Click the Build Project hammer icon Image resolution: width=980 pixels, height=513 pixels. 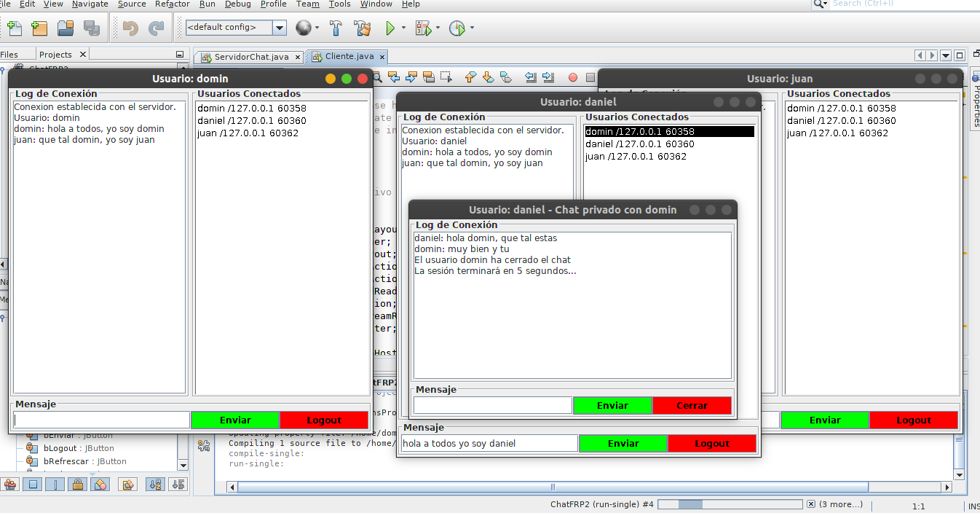tap(336, 28)
